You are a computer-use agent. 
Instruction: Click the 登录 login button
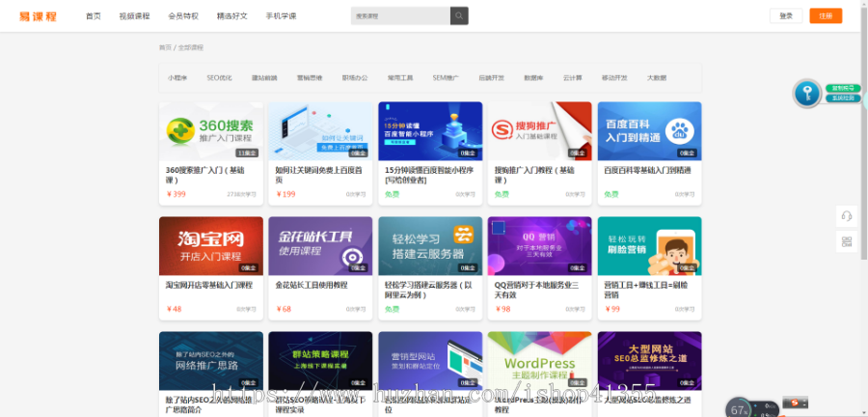click(x=786, y=15)
